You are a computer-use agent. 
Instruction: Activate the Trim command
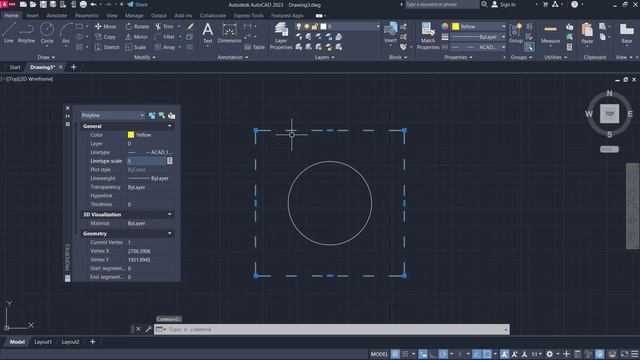point(164,26)
